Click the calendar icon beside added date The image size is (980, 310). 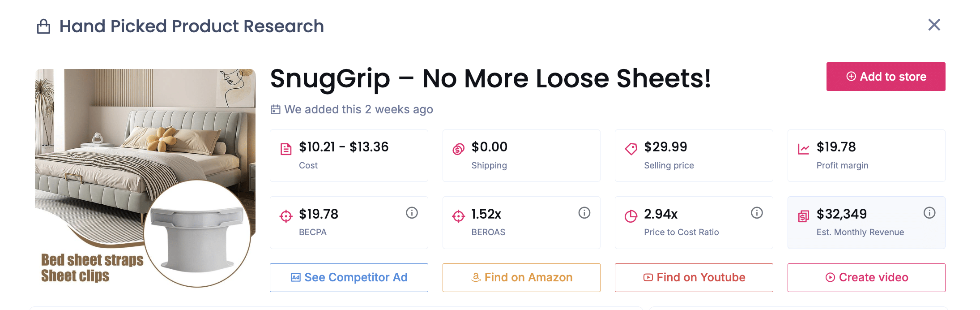[275, 109]
